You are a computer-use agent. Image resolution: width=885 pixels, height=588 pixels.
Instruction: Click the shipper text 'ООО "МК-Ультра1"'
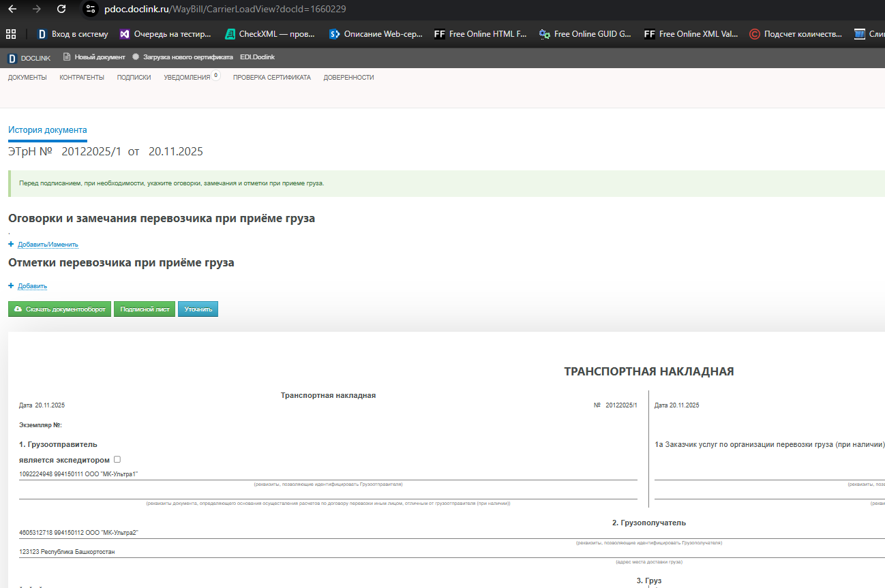pos(111,474)
